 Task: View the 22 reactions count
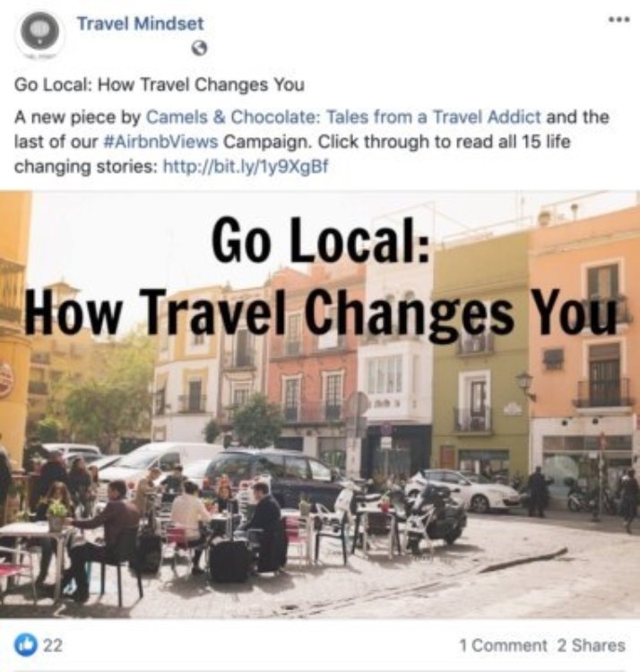point(53,645)
